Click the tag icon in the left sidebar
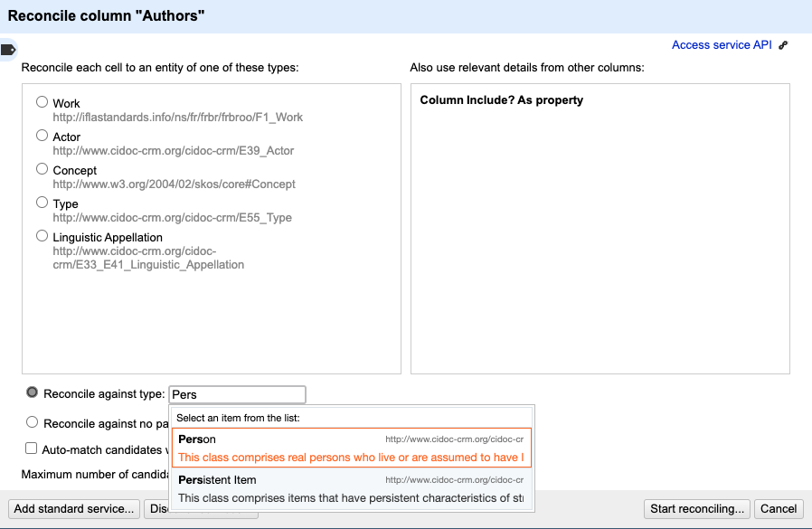 pos(9,50)
